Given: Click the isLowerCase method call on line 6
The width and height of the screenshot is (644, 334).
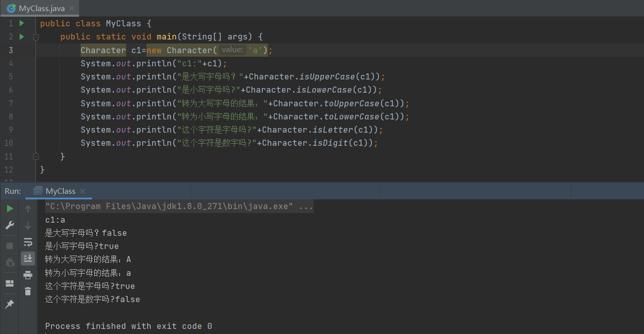Looking at the screenshot, I should point(324,90).
